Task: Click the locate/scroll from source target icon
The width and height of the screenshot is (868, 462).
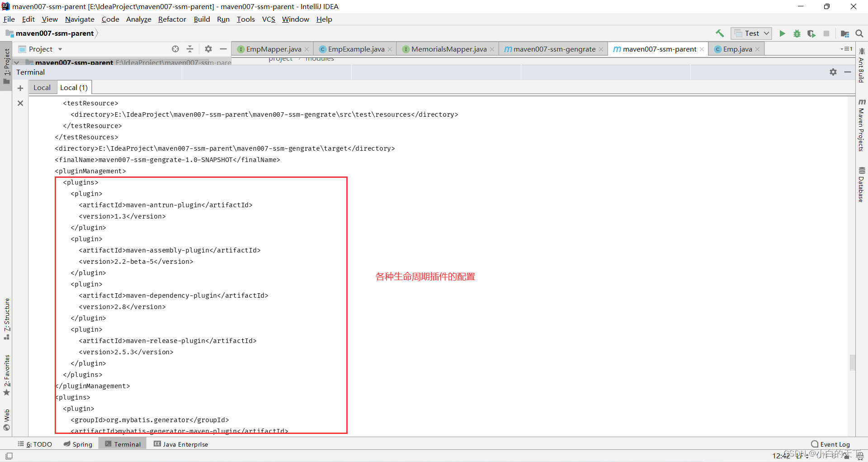Action: click(x=175, y=49)
